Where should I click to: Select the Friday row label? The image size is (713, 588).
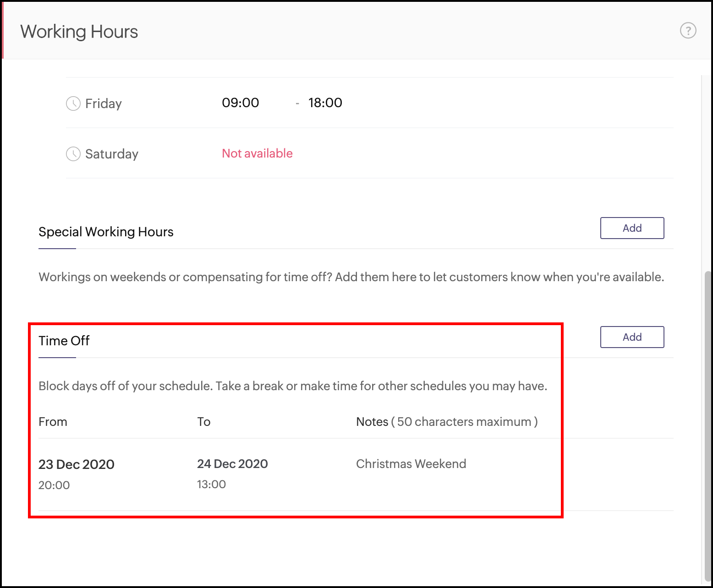point(104,103)
